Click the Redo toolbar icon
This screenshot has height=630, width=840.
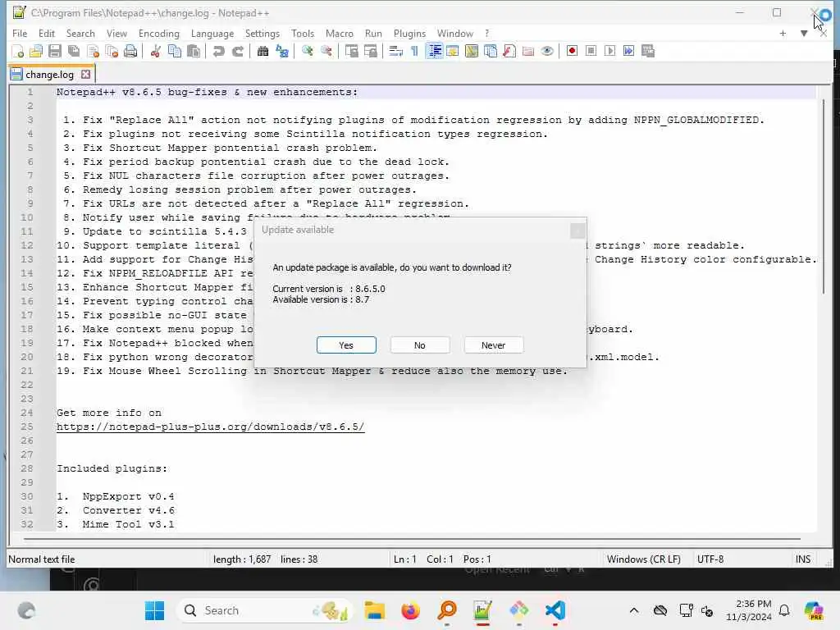[x=238, y=52]
